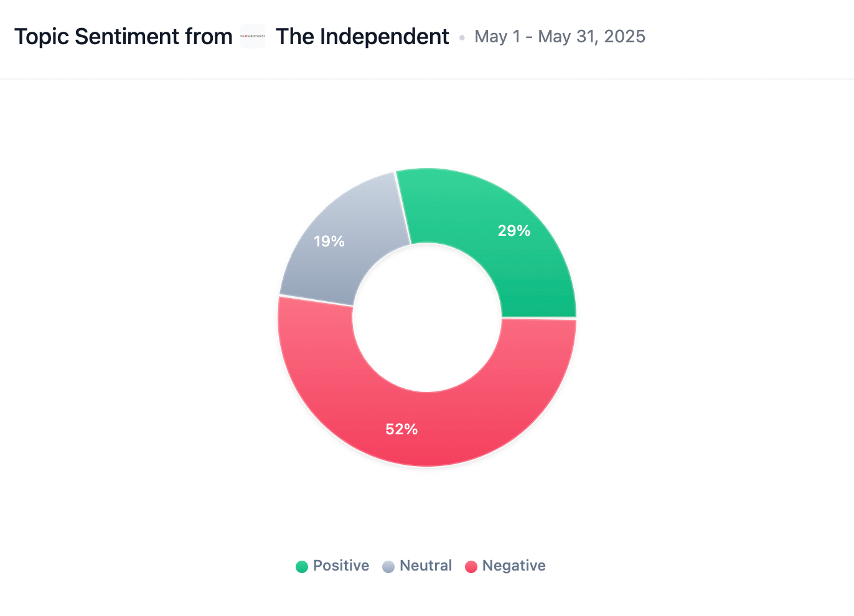
Task: Click the red Negative legend dot
Action: pyautogui.click(x=471, y=566)
